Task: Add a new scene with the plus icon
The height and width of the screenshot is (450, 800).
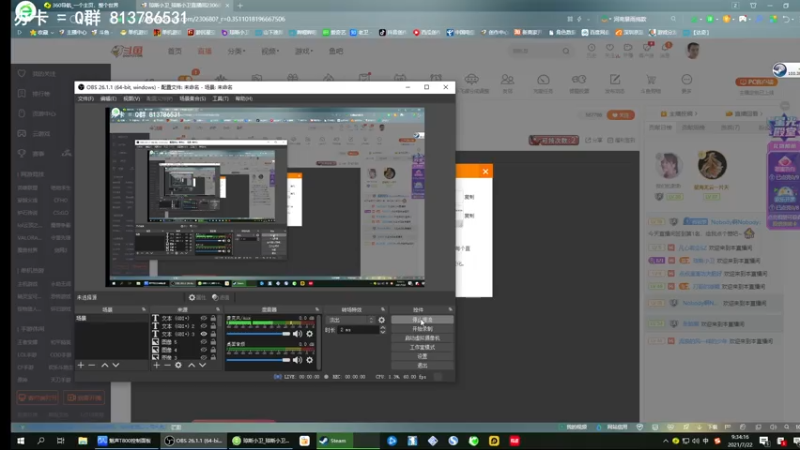Action: tap(81, 365)
